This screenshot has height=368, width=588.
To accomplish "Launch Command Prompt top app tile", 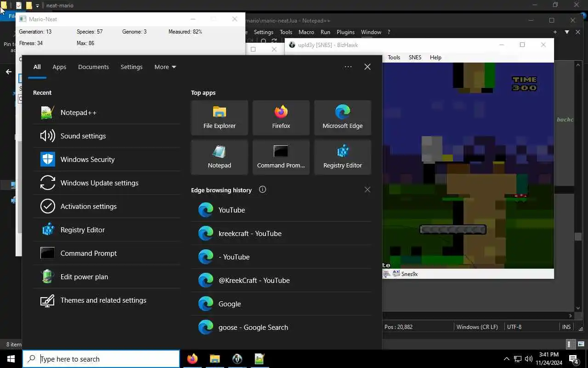I will (281, 157).
